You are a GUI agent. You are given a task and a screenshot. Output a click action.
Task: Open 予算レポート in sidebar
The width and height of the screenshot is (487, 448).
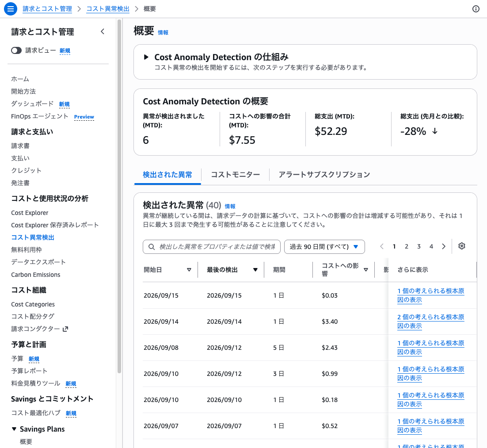click(29, 371)
